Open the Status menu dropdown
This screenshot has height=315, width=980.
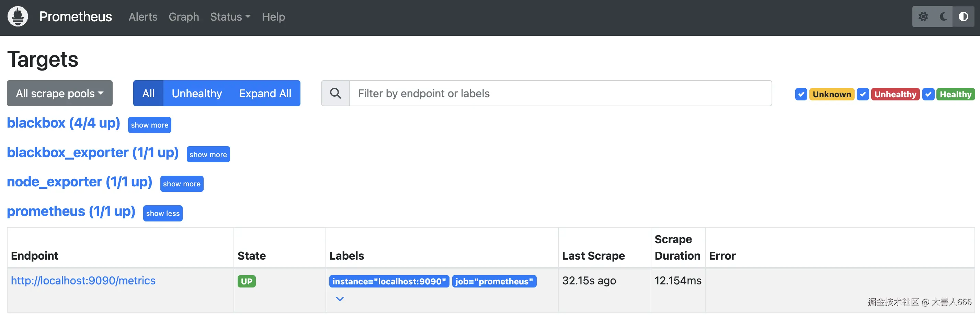click(x=230, y=17)
